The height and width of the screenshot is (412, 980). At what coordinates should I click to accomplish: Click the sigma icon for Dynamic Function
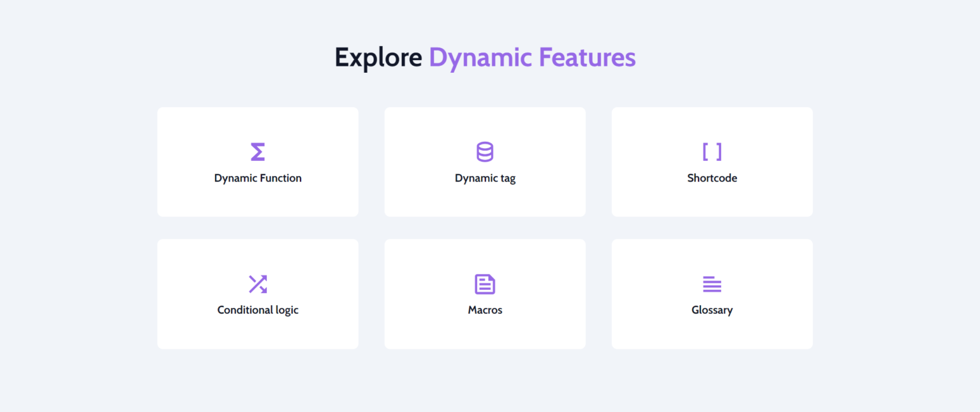pyautogui.click(x=258, y=152)
